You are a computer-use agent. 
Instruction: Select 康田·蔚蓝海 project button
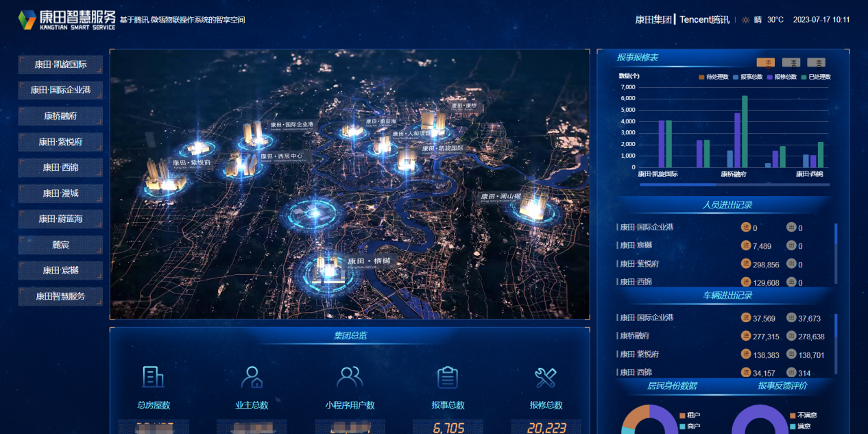point(60,219)
